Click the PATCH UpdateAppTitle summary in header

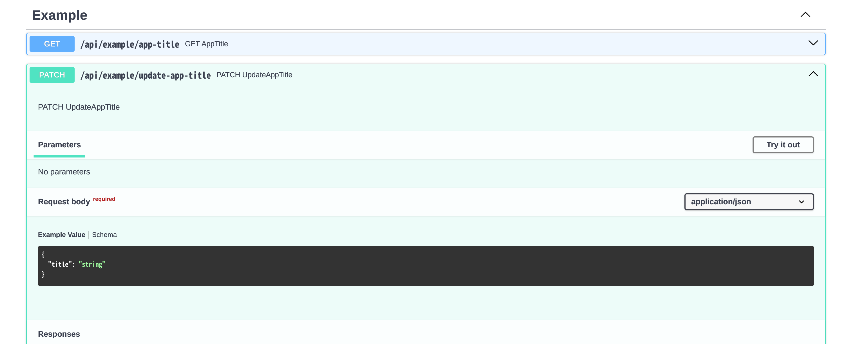[x=254, y=75]
